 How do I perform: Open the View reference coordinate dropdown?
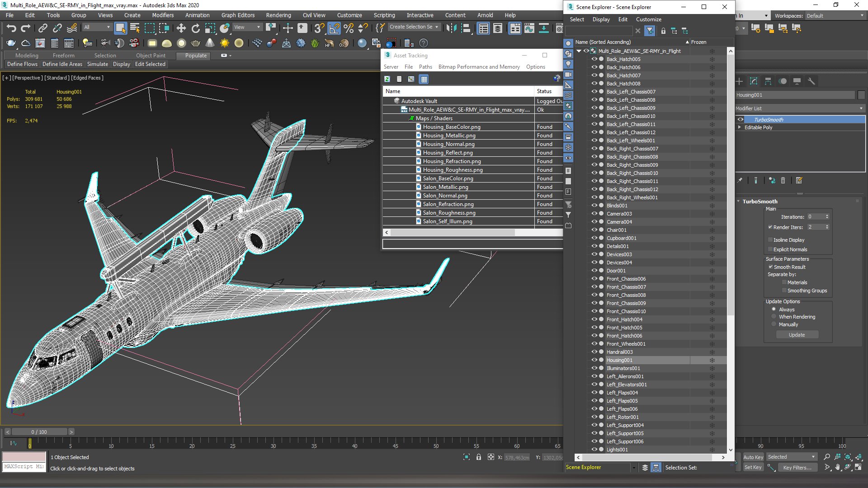[x=247, y=27]
